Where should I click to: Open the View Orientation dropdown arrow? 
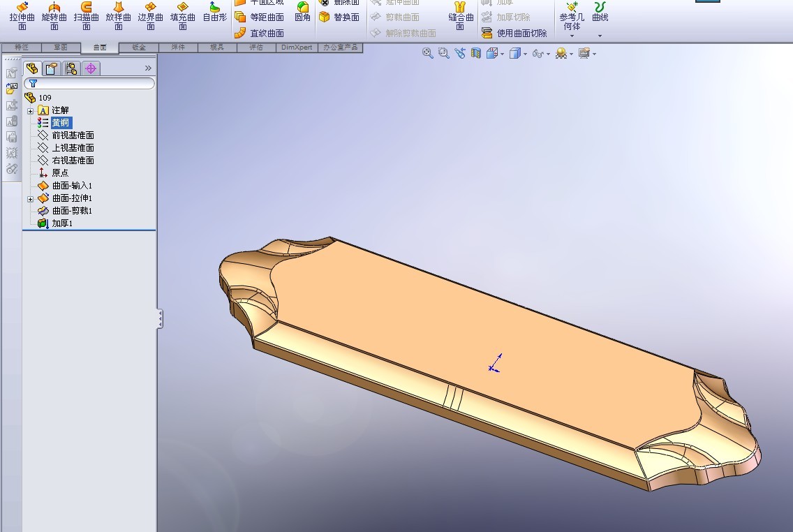[x=502, y=54]
